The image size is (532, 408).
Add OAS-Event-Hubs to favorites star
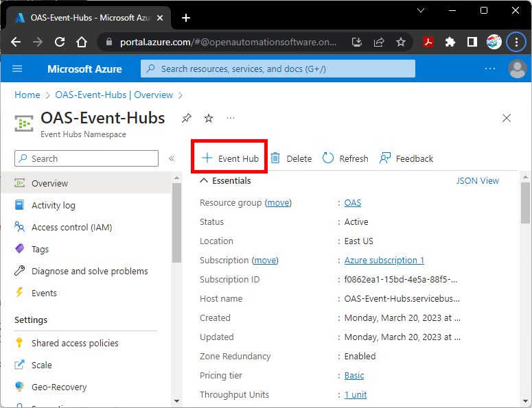(x=209, y=118)
